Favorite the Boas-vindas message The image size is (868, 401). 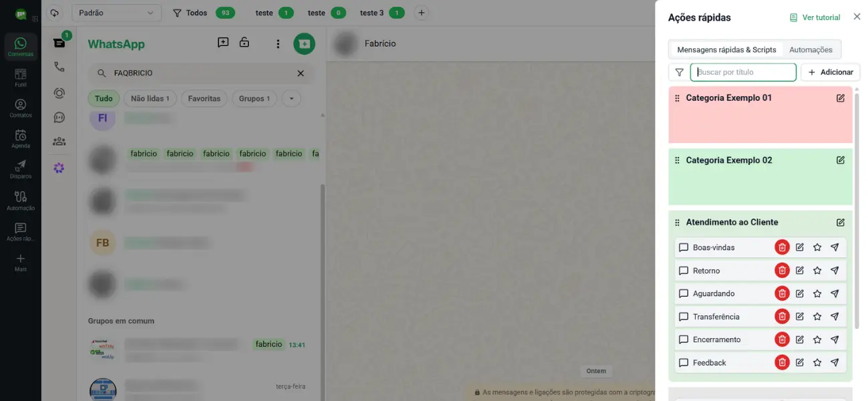(817, 247)
